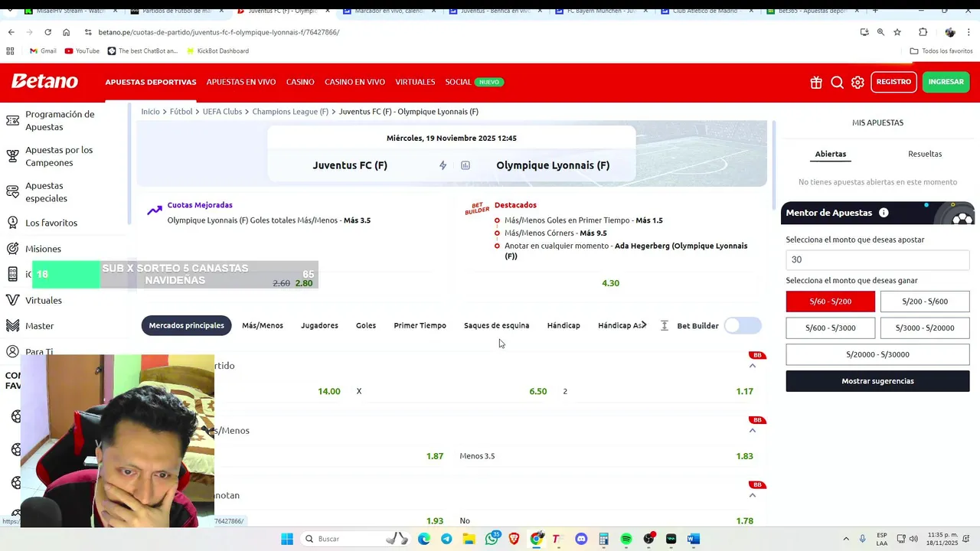Click the Betano logo
The image size is (980, 551).
click(44, 82)
